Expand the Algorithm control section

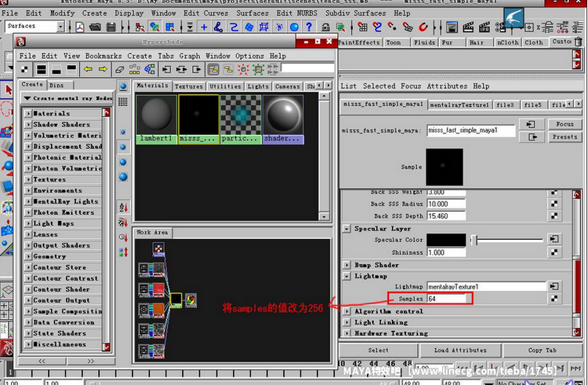(347, 311)
